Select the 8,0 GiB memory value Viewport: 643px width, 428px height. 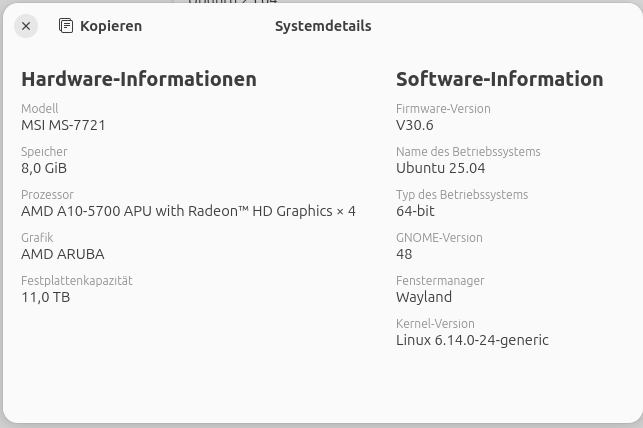click(x=44, y=168)
